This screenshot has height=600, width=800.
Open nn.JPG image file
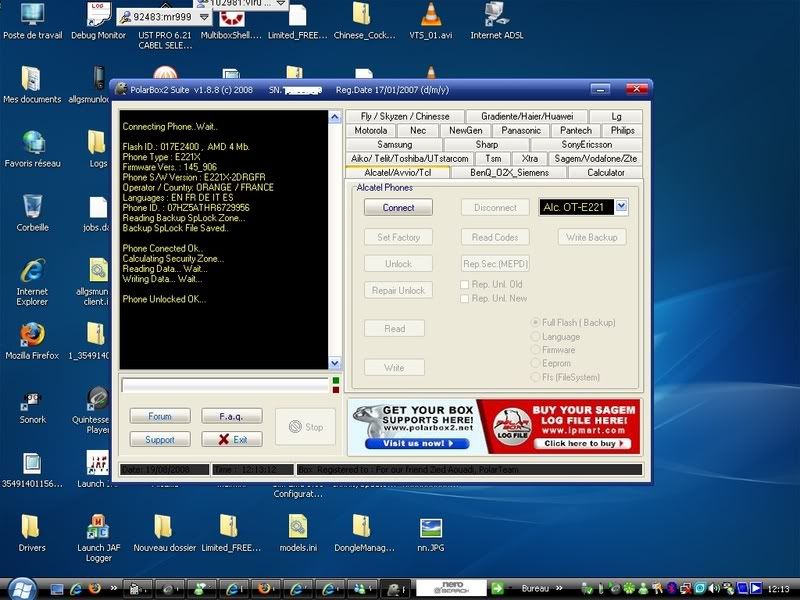[x=431, y=534]
